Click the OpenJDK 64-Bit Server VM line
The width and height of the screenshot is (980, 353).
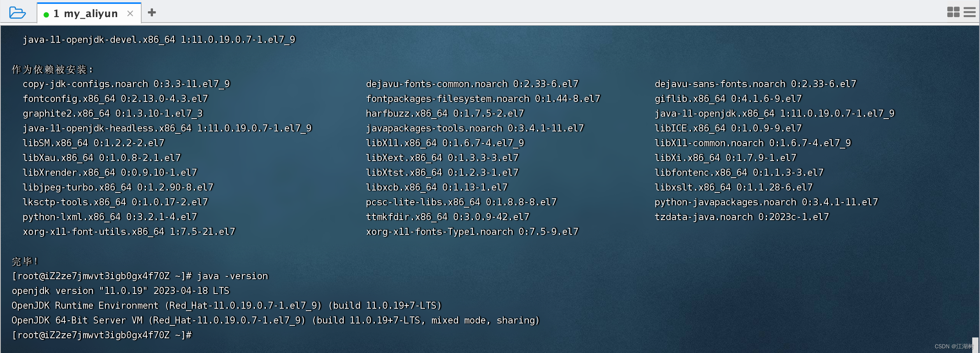(x=276, y=320)
